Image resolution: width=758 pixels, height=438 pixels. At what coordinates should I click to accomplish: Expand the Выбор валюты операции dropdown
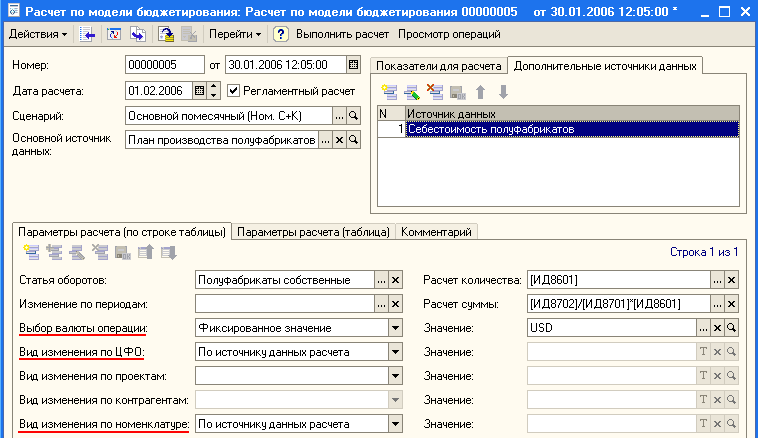394,328
